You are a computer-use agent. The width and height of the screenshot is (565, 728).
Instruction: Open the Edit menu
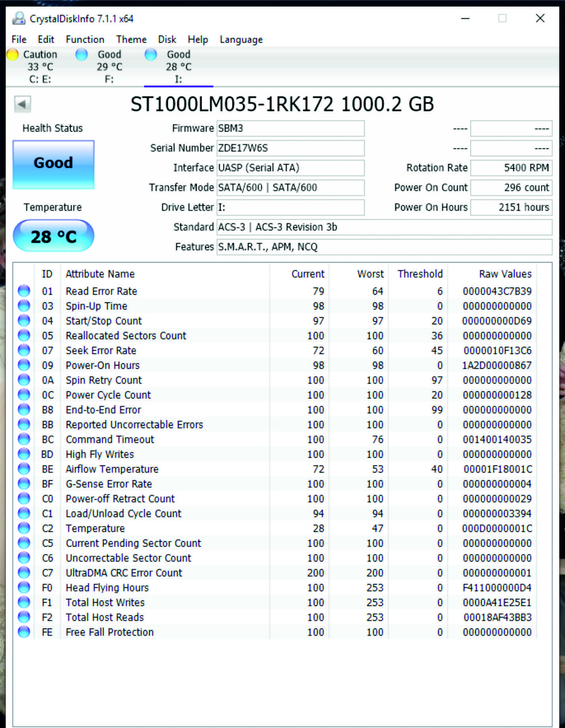[46, 40]
